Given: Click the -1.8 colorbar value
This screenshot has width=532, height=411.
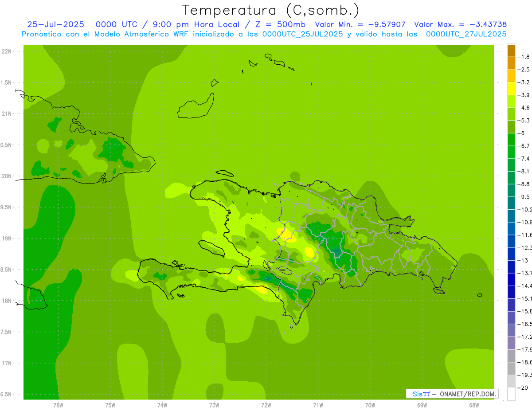Looking at the screenshot, I should click(x=524, y=57).
